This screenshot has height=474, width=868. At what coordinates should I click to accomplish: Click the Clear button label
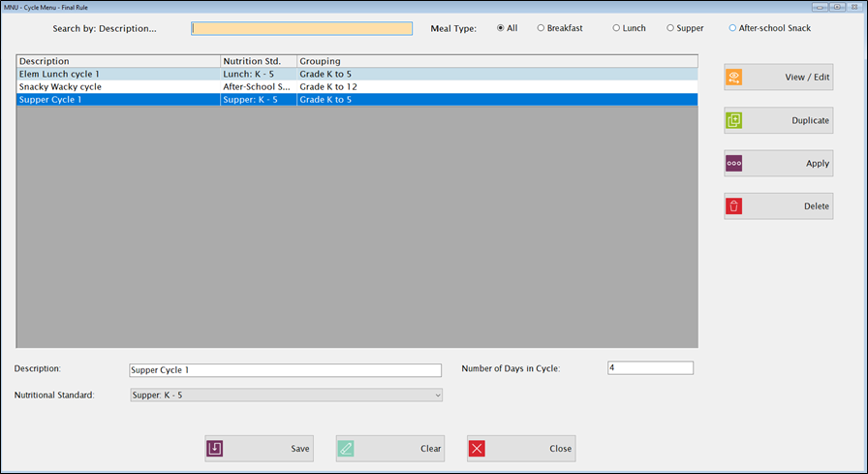tap(430, 449)
